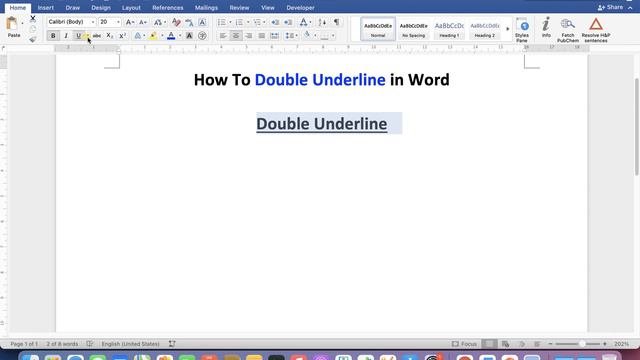The width and height of the screenshot is (640, 360).
Task: Click the 202% zoom level
Action: click(x=621, y=344)
